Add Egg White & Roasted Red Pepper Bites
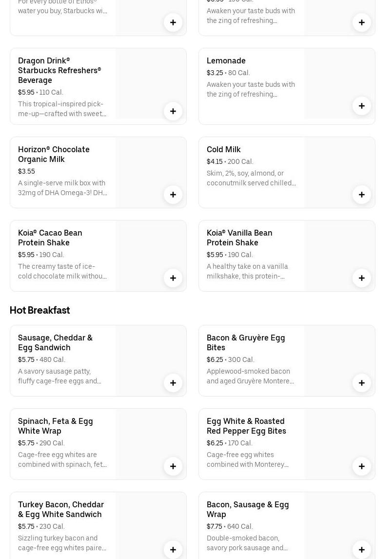This screenshot has height=559, width=392. [x=362, y=466]
